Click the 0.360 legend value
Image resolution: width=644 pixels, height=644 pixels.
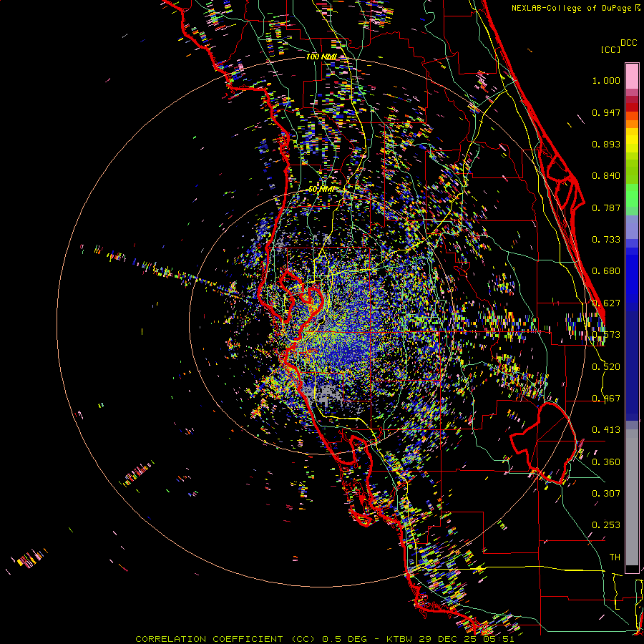coord(606,462)
